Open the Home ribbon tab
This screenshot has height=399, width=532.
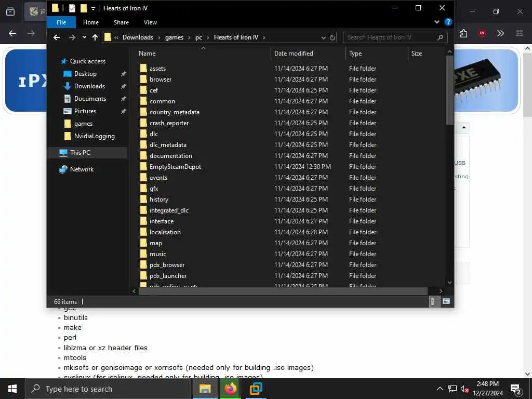point(91,22)
